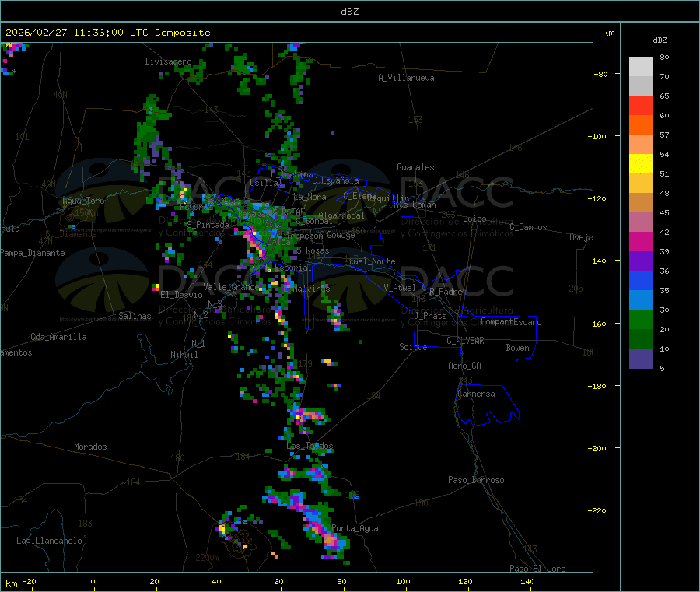Click the Paso_Barroso location label
The height and width of the screenshot is (592, 700).
point(476,480)
